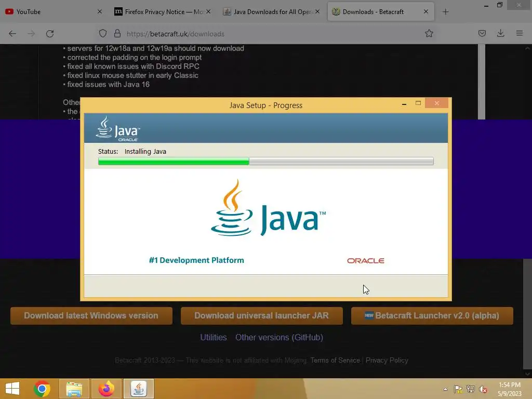Minimize the Java Setup window
The height and width of the screenshot is (399, 532).
point(404,104)
